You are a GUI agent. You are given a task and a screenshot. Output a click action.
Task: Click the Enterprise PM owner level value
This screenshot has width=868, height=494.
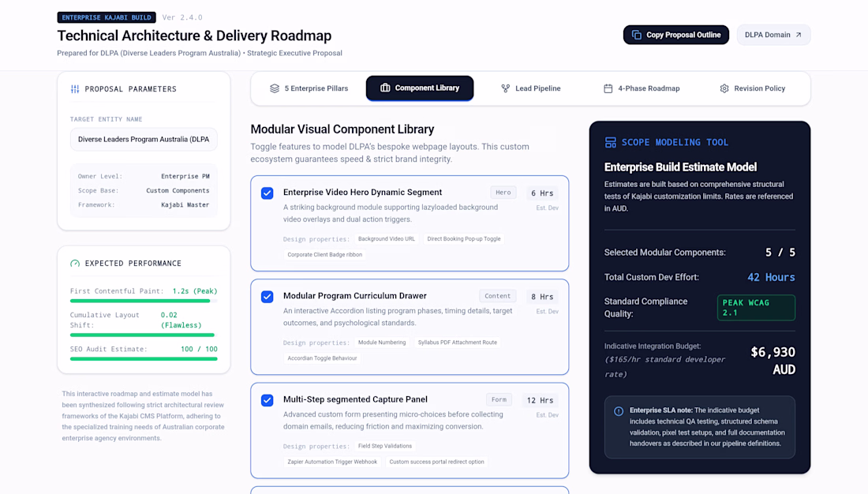185,176
